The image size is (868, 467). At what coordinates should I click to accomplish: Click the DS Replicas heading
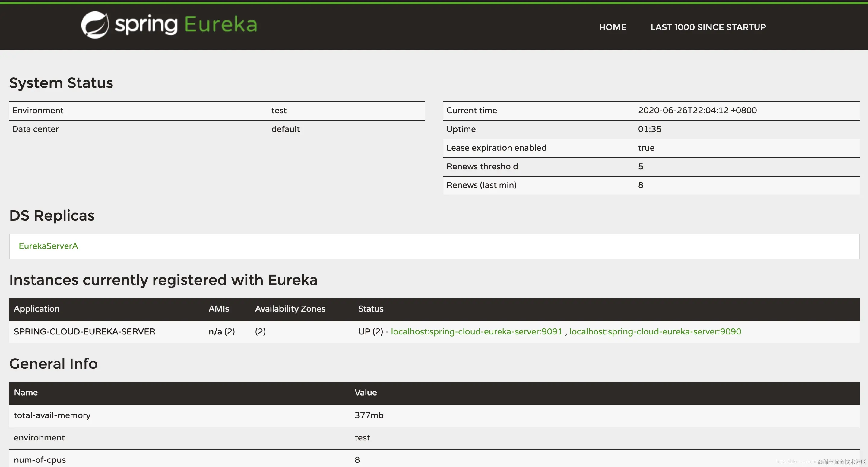click(52, 216)
